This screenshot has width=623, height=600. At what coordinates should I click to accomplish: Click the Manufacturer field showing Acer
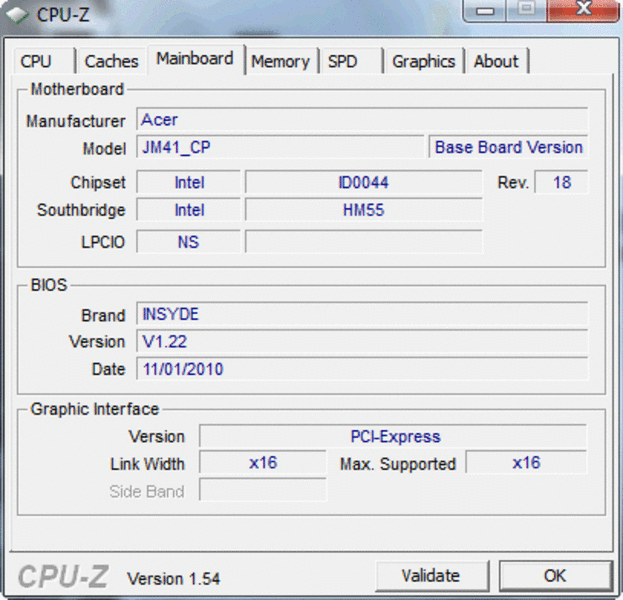(x=362, y=119)
